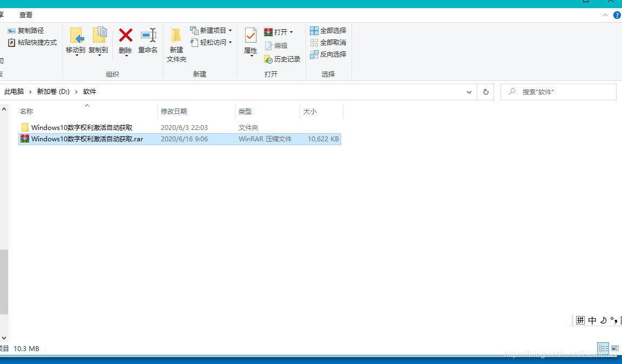Screen dimensions: 622x364
Task: Click the Rename (重命名) icon
Action: pos(148,35)
